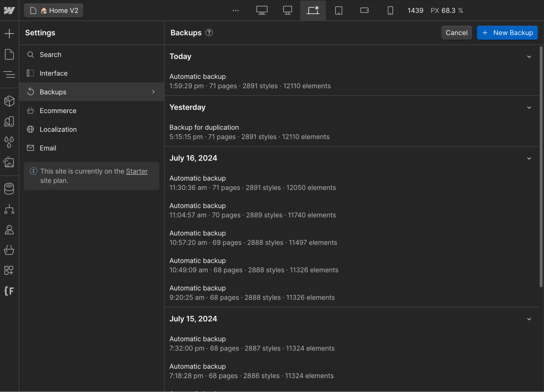Viewport: 544px width, 392px height.
Task: Open the Logic panel
Action: click(9, 209)
